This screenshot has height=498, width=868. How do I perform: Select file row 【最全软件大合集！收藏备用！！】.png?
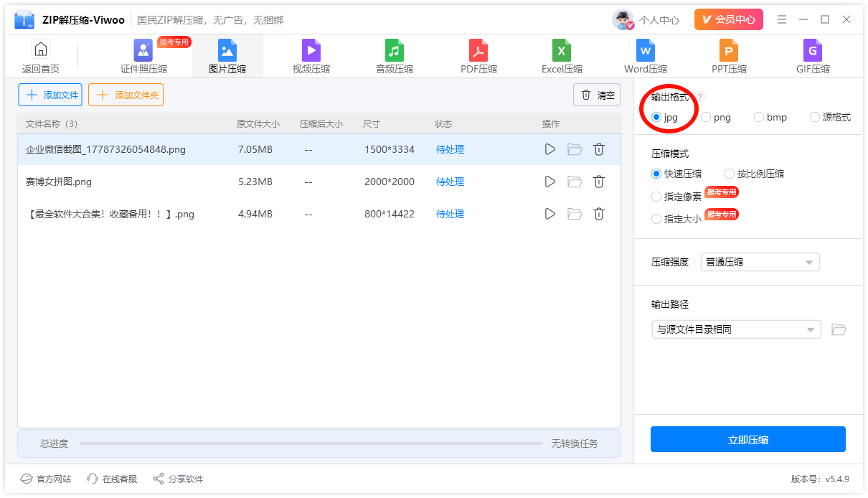(319, 214)
